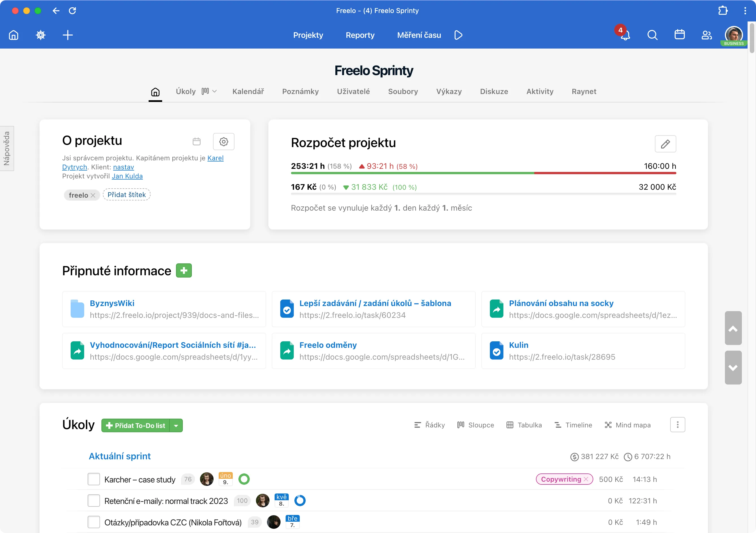Open the Jan Kulda link
The height and width of the screenshot is (533, 756).
[x=127, y=176]
